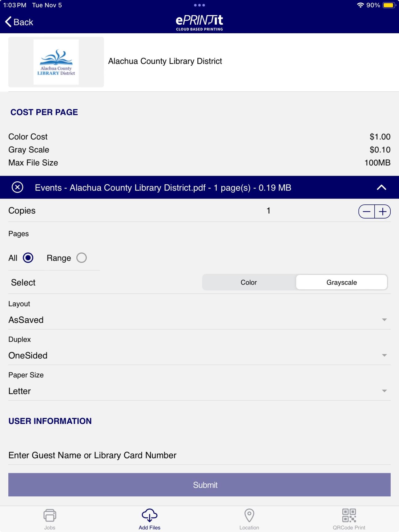Click the Guest Name or Library Card field
This screenshot has width=399, height=532.
click(199, 455)
